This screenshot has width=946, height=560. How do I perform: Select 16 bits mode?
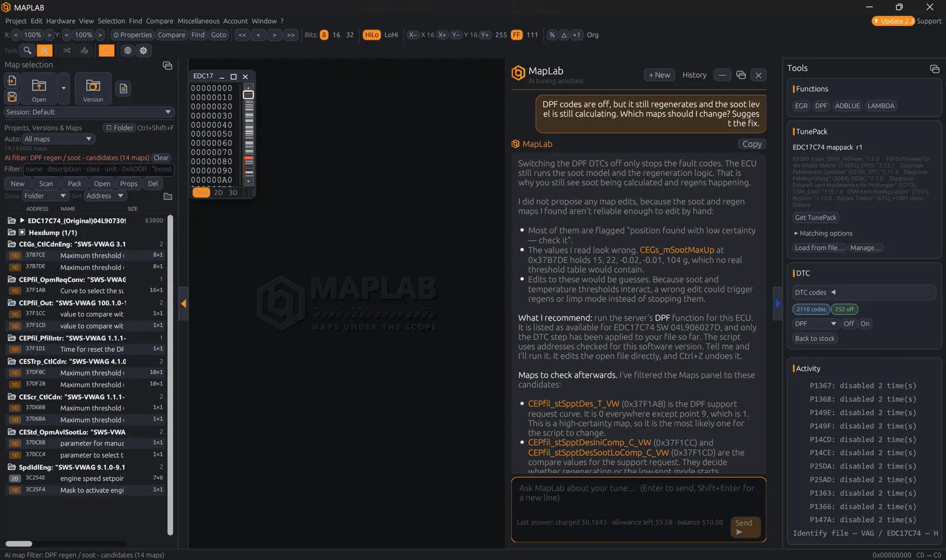click(336, 35)
